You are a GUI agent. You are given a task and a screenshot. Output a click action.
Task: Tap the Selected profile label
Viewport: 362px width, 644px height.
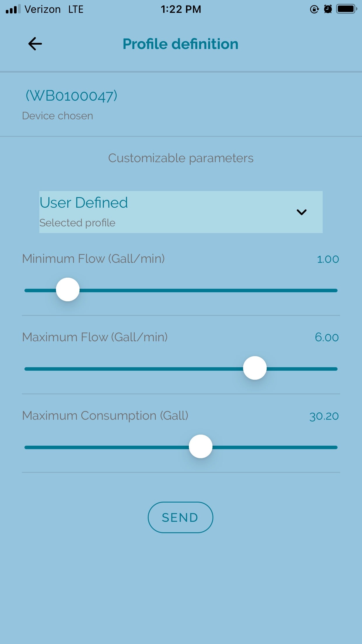click(x=78, y=223)
